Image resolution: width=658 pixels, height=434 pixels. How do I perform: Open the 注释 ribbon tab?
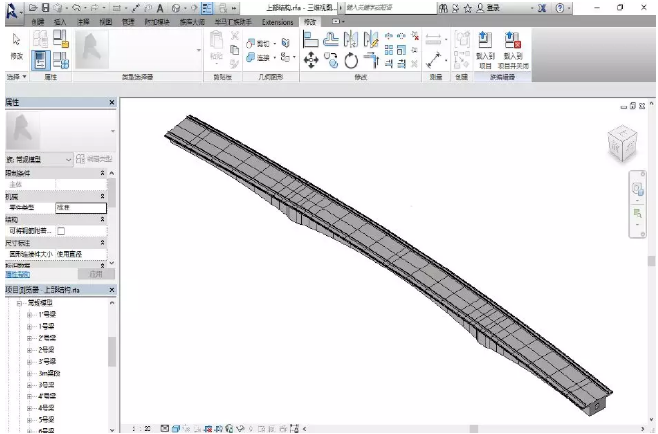pos(83,22)
